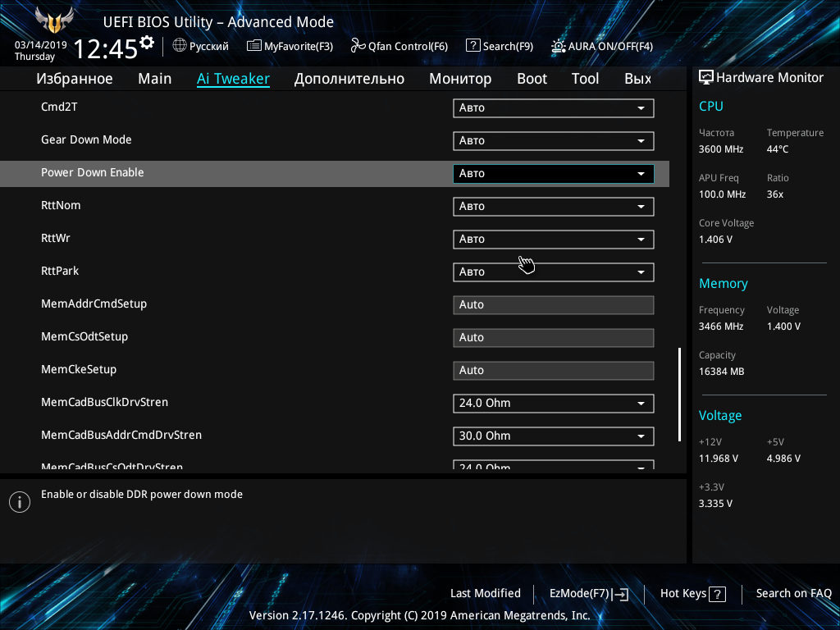Image resolution: width=840 pixels, height=630 pixels.
Task: Click Search on FAQ link
Action: (x=794, y=594)
